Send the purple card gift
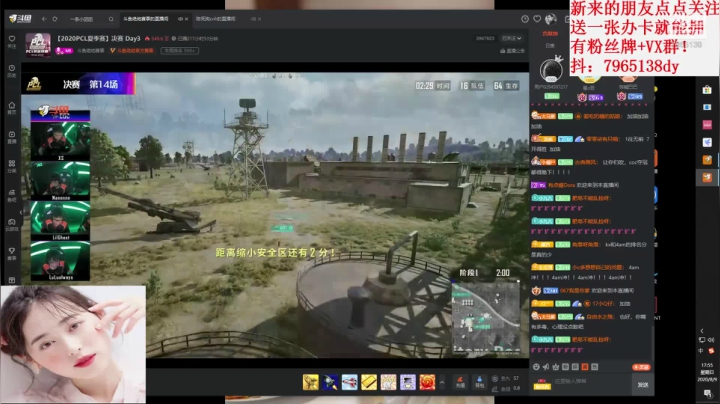720x404 pixels. [x=408, y=382]
